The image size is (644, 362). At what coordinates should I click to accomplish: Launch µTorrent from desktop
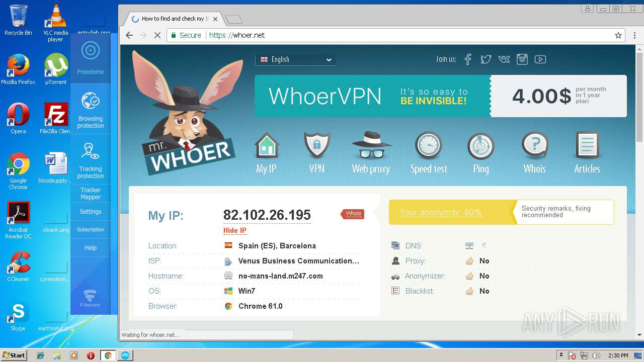tap(55, 69)
